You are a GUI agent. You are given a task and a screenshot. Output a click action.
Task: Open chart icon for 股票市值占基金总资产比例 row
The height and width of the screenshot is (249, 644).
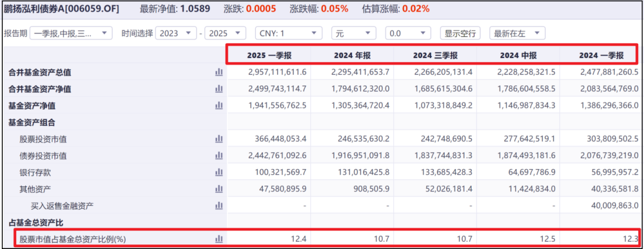tap(219, 239)
